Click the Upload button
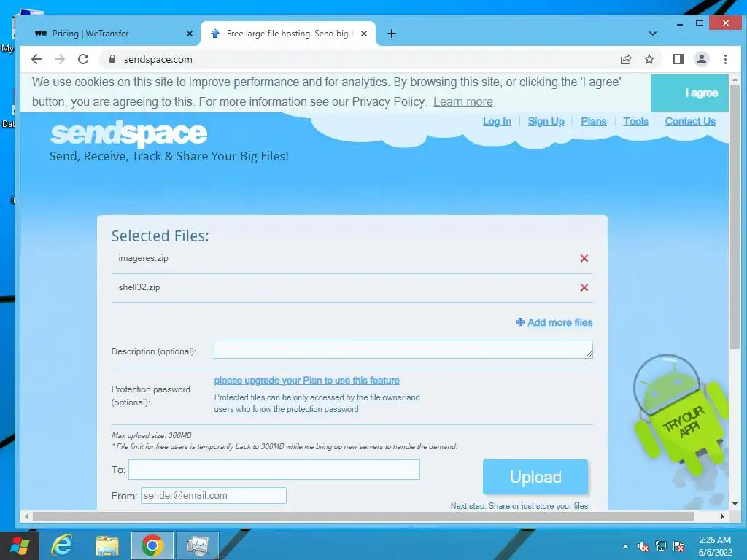Image resolution: width=747 pixels, height=560 pixels. coord(535,477)
